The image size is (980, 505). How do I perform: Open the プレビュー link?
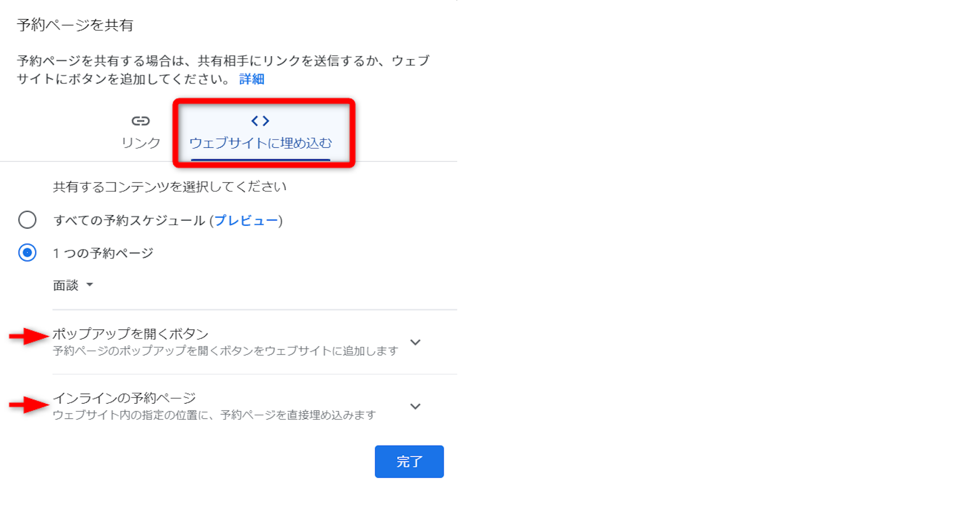pyautogui.click(x=246, y=220)
